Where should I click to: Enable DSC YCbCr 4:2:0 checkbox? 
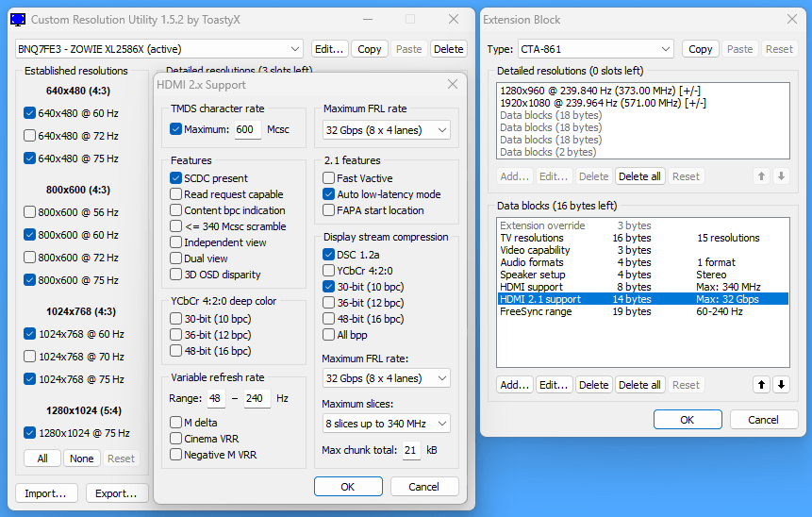click(x=328, y=271)
